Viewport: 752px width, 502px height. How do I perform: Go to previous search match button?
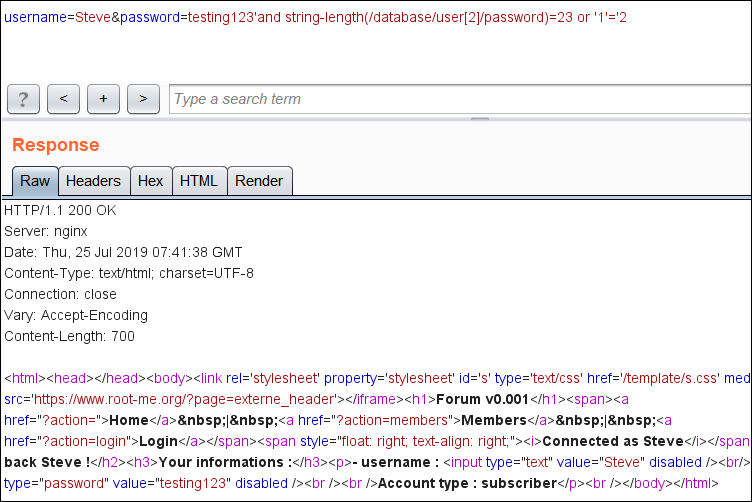[63, 99]
